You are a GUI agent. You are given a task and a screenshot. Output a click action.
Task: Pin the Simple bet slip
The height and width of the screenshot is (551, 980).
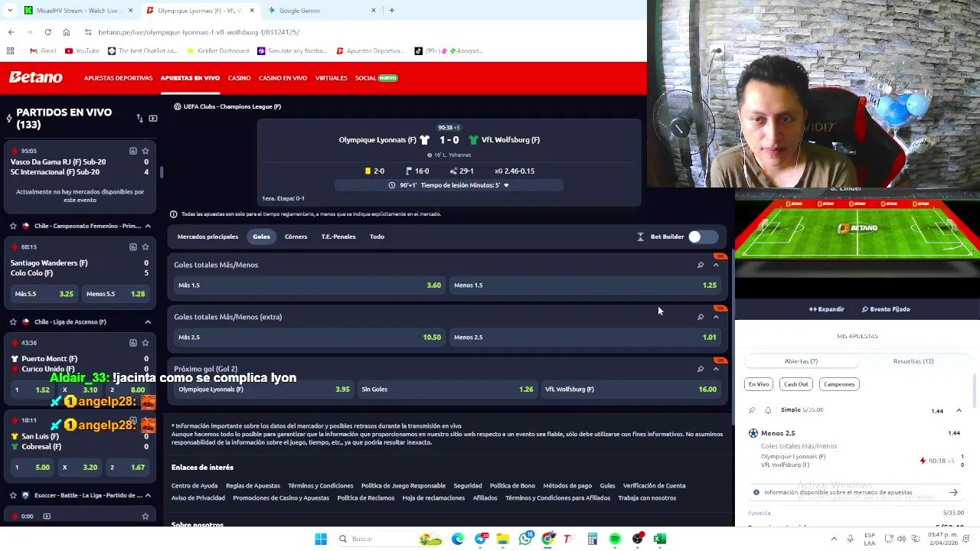tap(752, 410)
